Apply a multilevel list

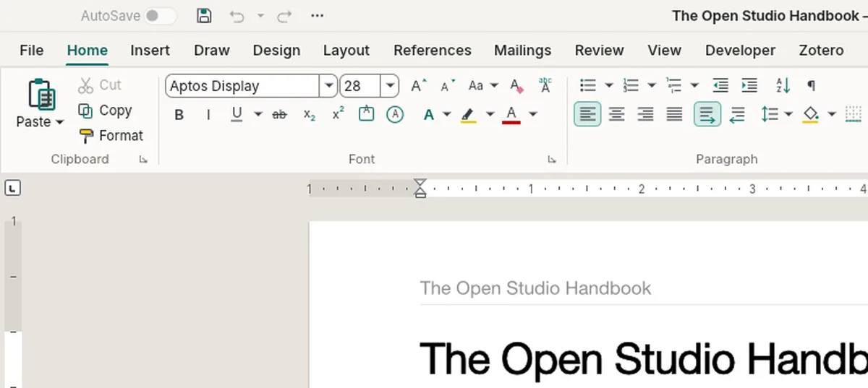674,86
